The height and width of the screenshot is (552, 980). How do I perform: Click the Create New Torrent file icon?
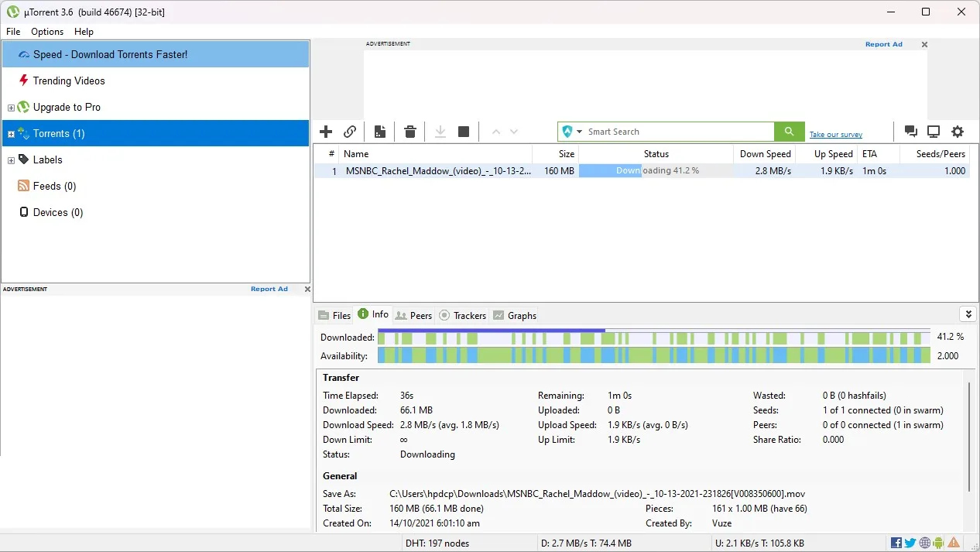[380, 132]
